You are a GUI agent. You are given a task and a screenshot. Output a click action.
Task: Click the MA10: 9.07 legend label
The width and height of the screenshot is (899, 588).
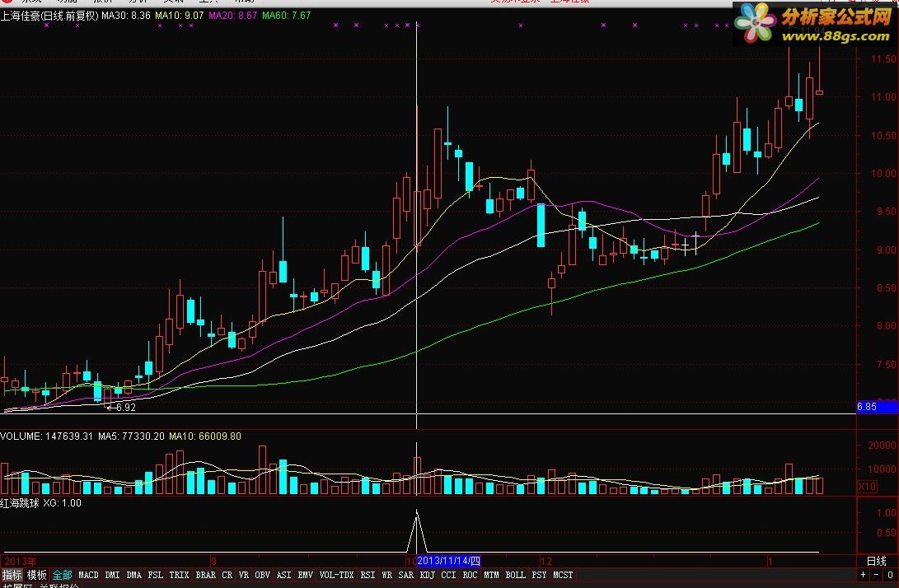coord(180,16)
